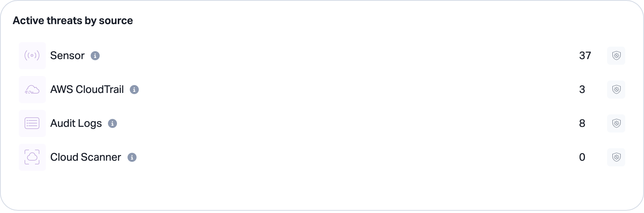This screenshot has width=644, height=213.
Task: Click the shield button in AWS CloudTrail row
Action: point(616,90)
